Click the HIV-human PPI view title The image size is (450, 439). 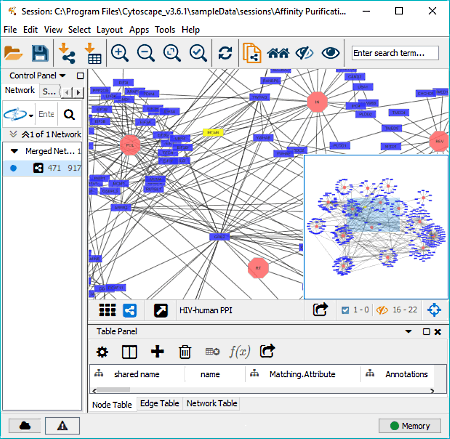(206, 310)
